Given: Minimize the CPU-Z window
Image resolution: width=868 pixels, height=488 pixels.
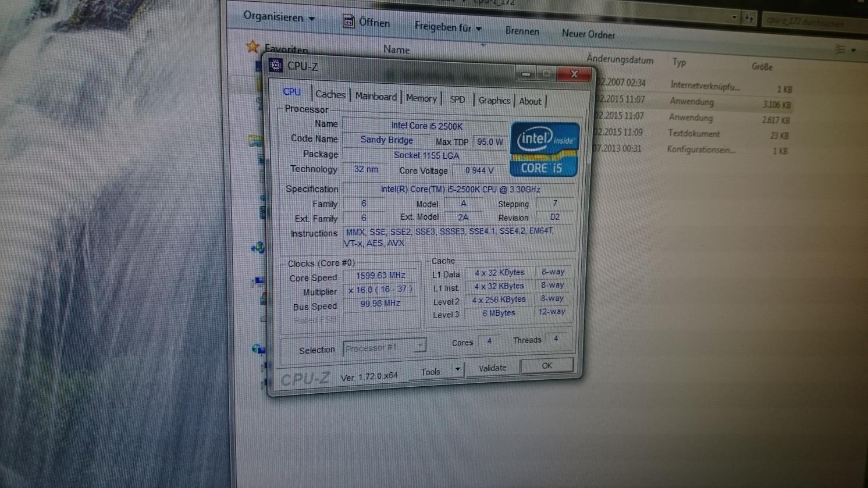Looking at the screenshot, I should click(526, 74).
